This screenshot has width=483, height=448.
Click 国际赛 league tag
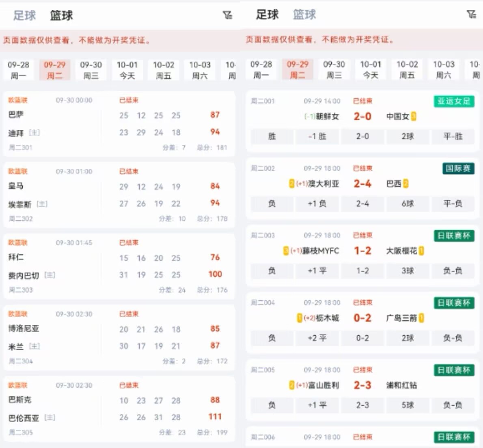pos(458,168)
